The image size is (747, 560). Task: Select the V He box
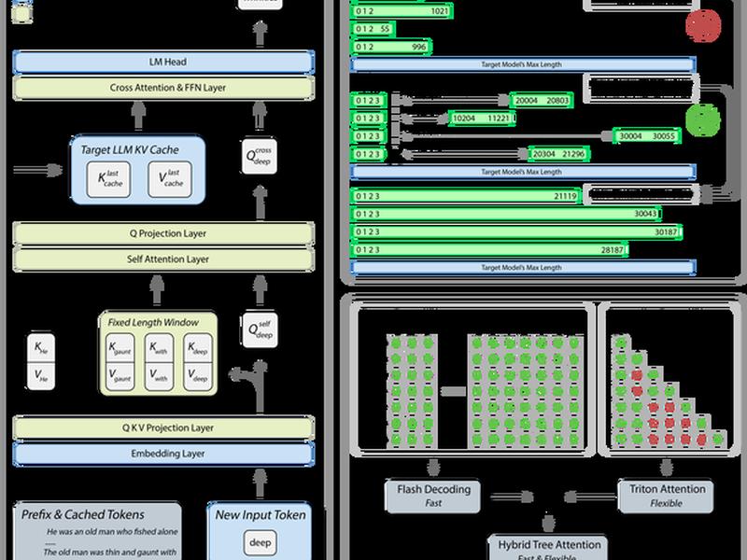[x=41, y=376]
